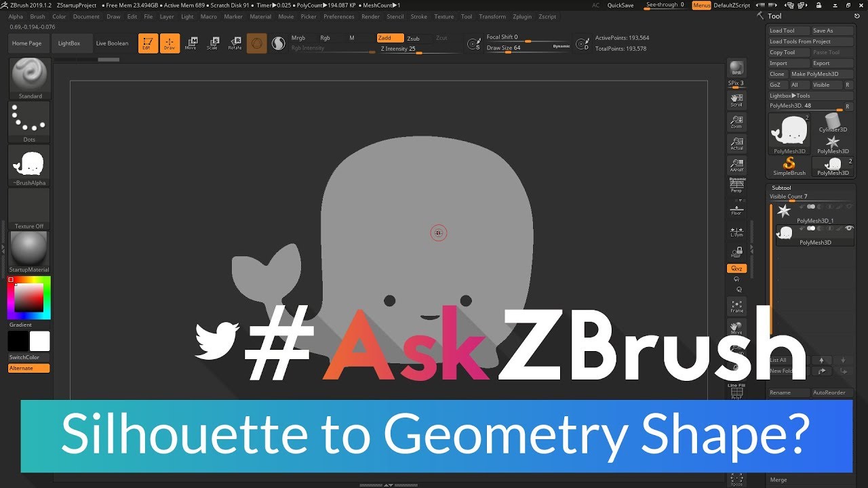Toggle Persp perspective view
Image resolution: width=868 pixels, height=488 pixels.
(x=736, y=186)
